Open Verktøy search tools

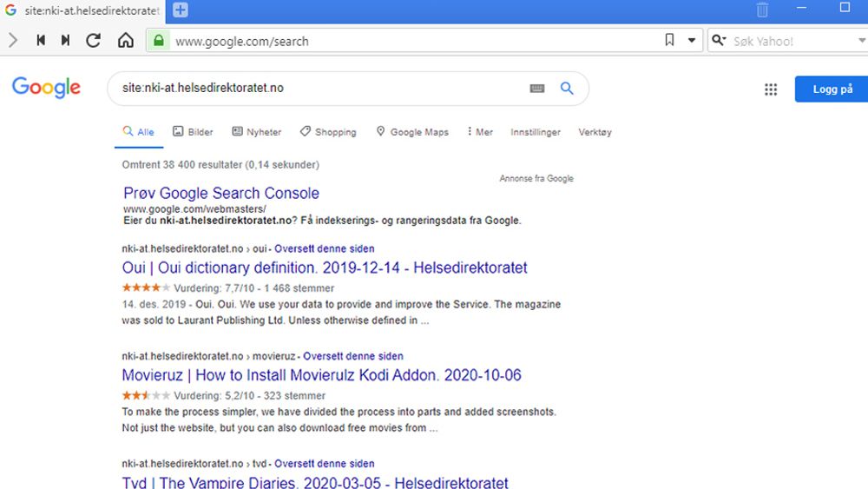(x=595, y=132)
